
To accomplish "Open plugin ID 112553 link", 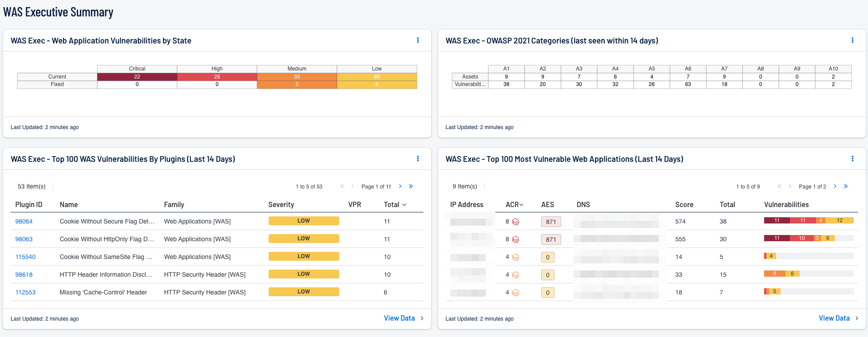I will coord(25,292).
